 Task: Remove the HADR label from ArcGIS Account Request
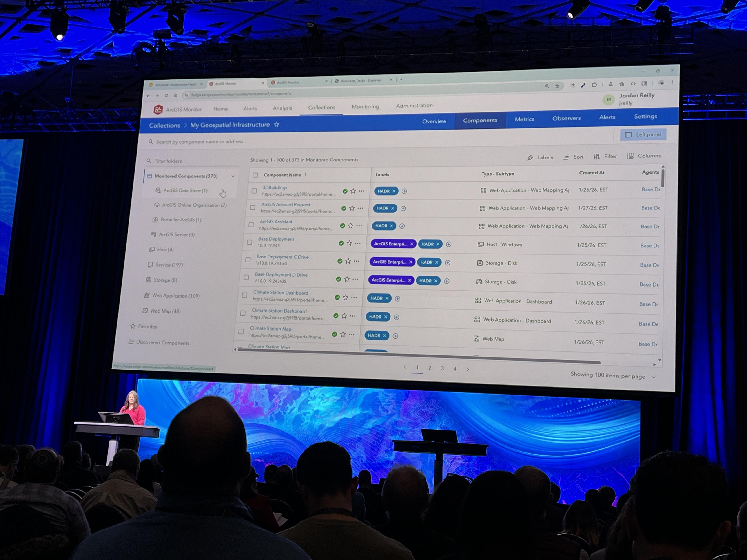pos(393,208)
